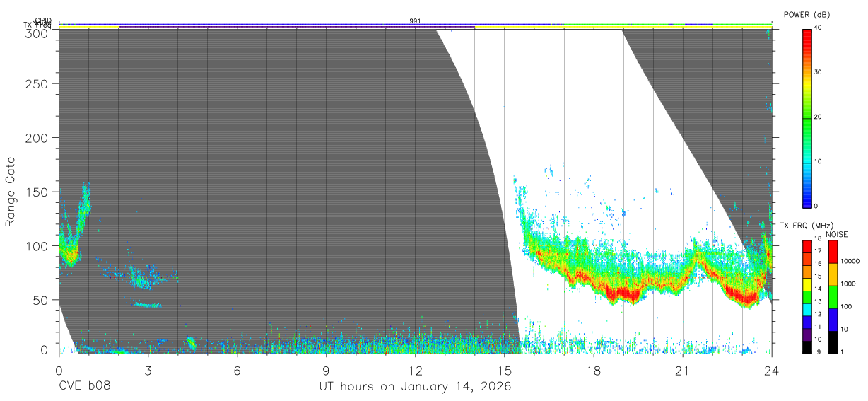Viewport: 868px width, 401px height.
Task: Click the red 17-18 MHz TX FRQ swatch
Action: tap(807, 246)
